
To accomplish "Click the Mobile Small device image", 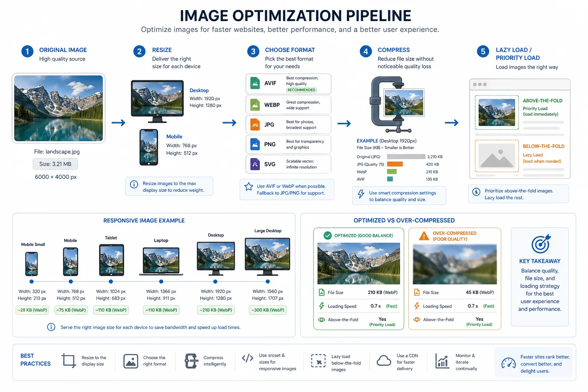I will click(32, 264).
